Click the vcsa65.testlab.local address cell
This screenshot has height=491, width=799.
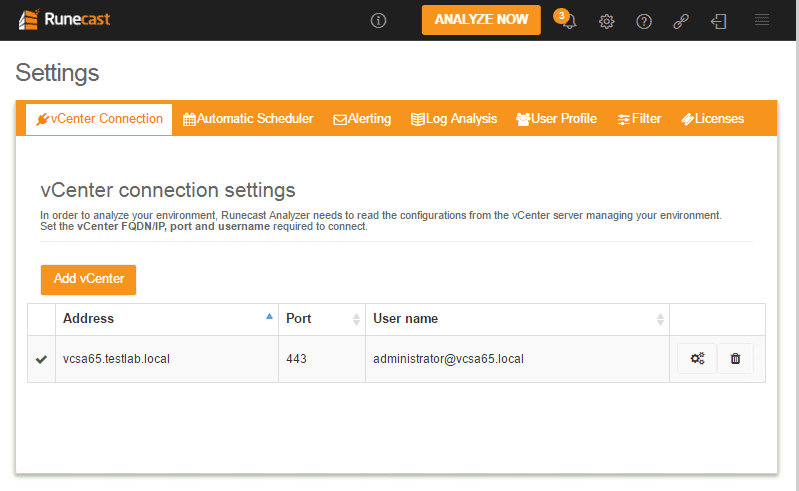pos(116,358)
